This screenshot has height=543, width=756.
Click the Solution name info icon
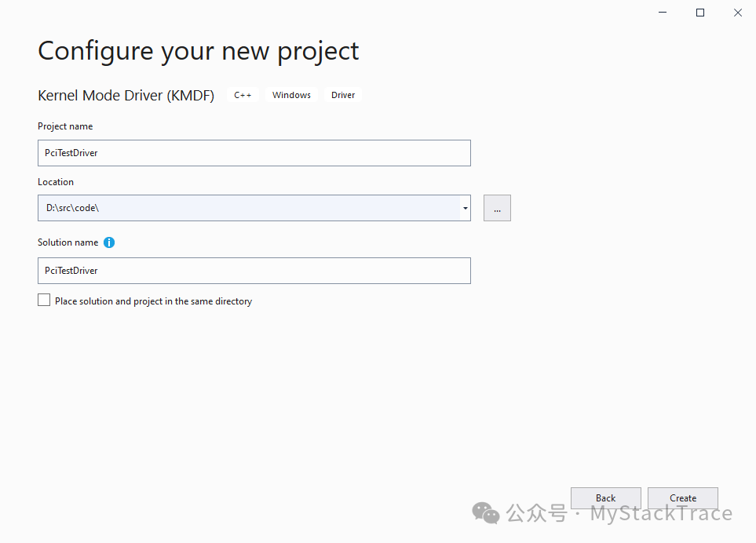[109, 242]
